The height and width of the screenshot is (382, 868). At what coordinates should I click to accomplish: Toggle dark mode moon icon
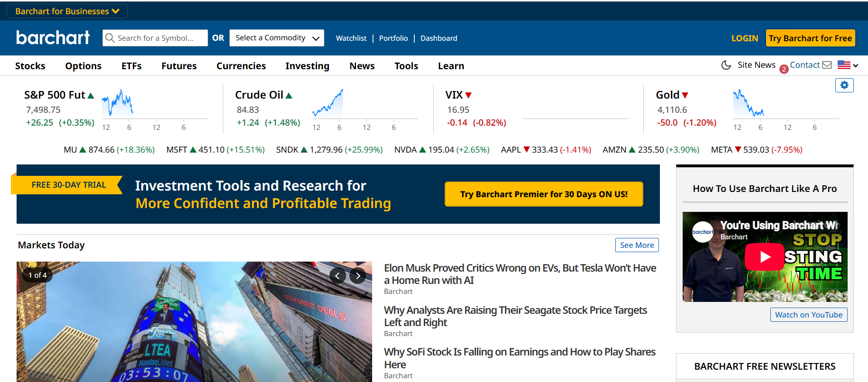click(x=726, y=65)
